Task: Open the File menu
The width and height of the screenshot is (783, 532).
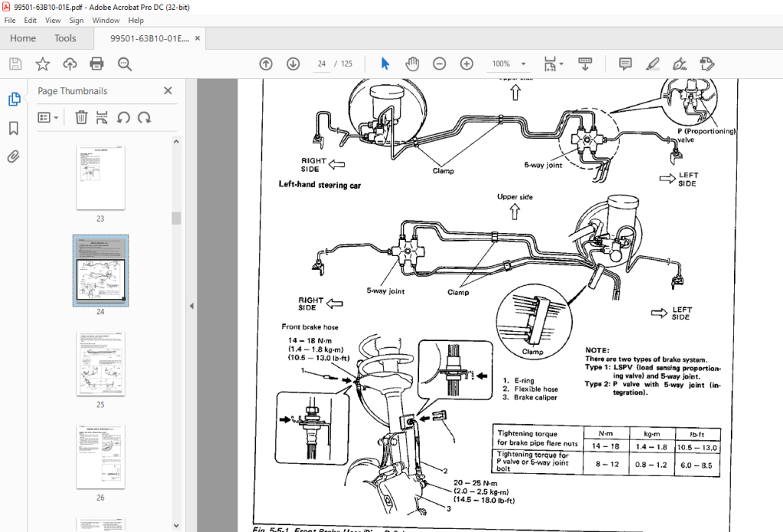Action: click(10, 21)
